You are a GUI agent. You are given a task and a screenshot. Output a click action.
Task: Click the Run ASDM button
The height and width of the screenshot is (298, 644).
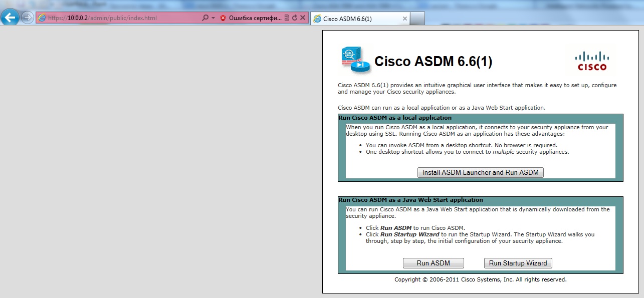point(434,263)
